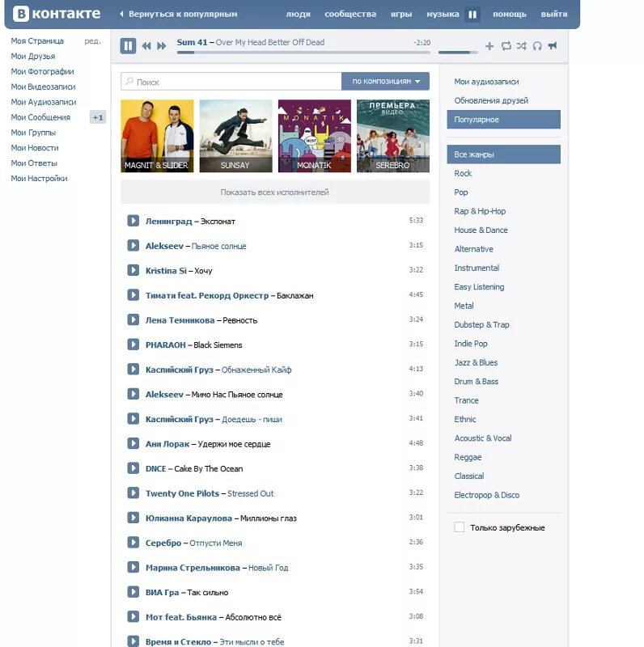Skip to the next track
Viewport: 644px width, 647px height.
[x=162, y=46]
